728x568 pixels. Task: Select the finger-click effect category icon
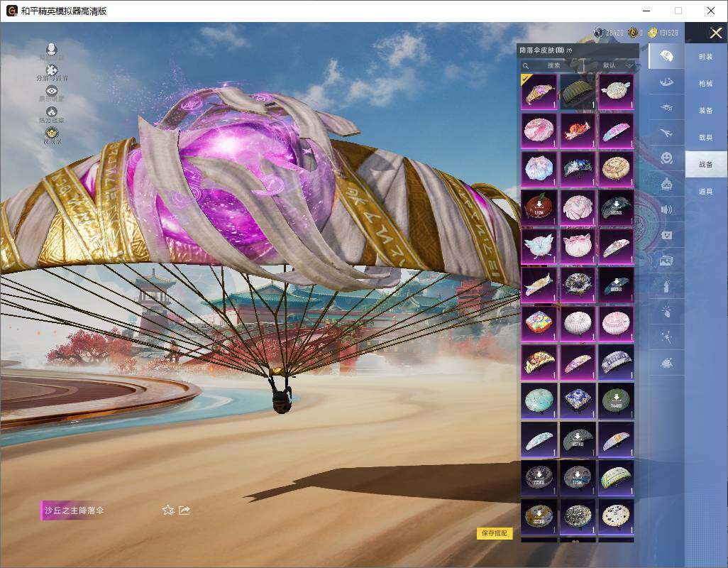point(666,311)
